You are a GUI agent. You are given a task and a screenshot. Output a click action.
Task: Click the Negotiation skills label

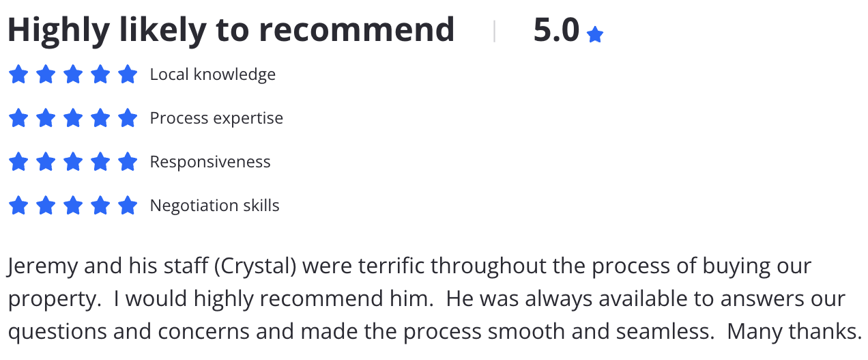tap(215, 206)
